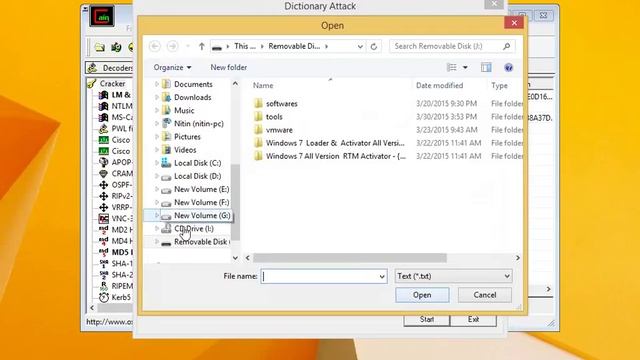Select MD5 Hashes in Cain cracker list
This screenshot has height=360, width=640.
122,252
